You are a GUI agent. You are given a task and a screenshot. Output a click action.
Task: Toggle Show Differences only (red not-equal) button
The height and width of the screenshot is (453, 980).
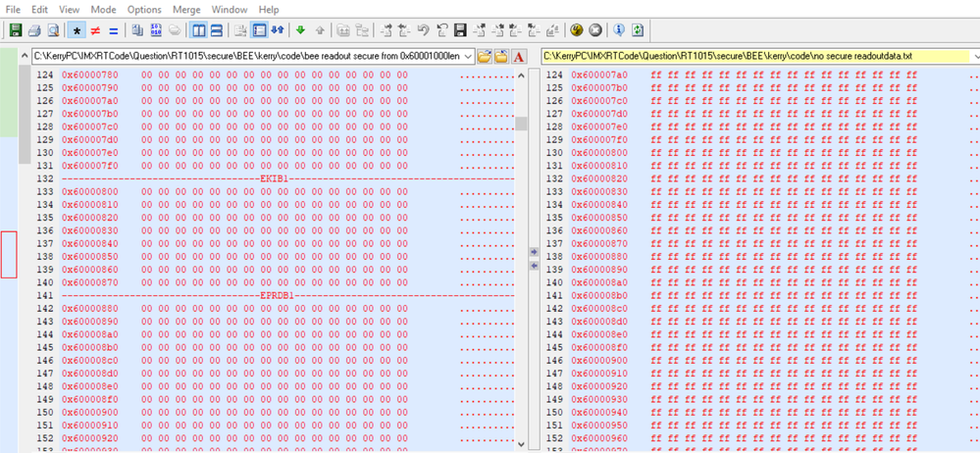tap(95, 30)
